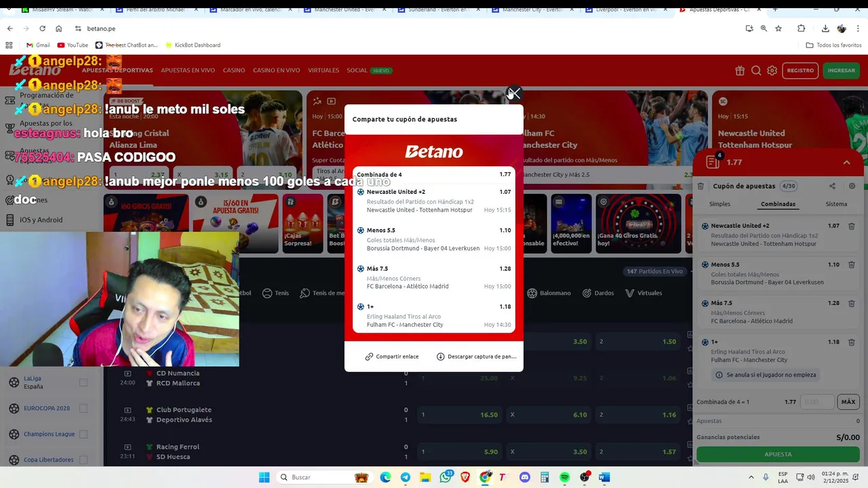Screen dimensions: 868x488
Task: Open Spotify from the taskbar
Action: [565, 477]
